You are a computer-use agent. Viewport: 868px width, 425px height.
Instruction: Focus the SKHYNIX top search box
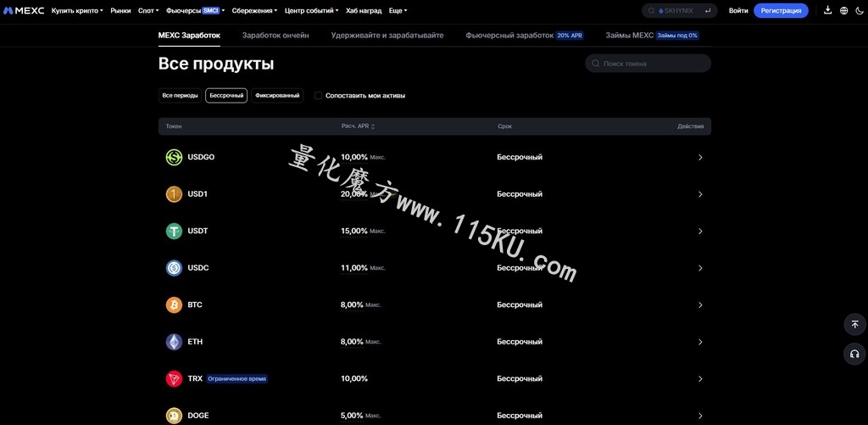click(x=680, y=10)
